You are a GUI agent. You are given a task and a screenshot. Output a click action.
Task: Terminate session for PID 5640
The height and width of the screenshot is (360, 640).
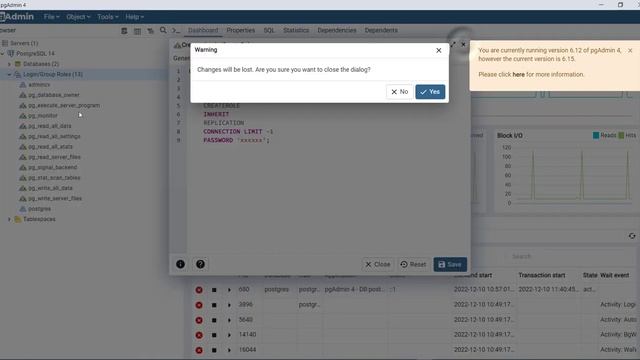tap(199, 320)
